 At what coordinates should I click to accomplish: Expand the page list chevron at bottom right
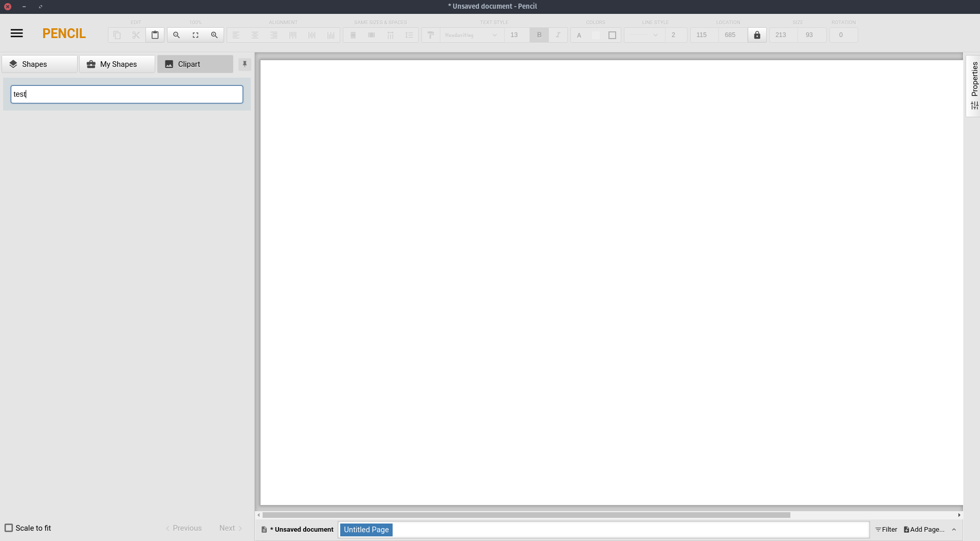point(954,529)
